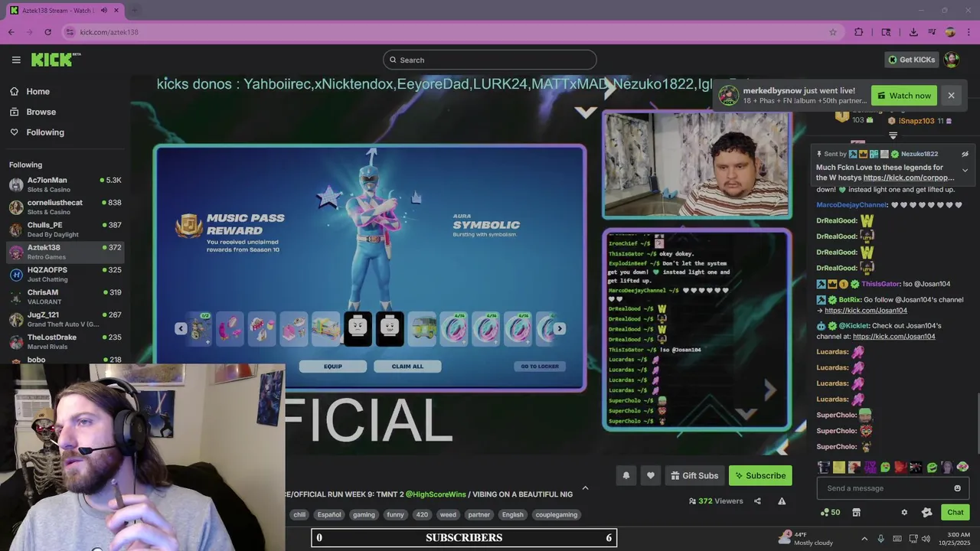Screen dimensions: 980x551
Task: Go back with browser back arrow
Action: coord(11,32)
